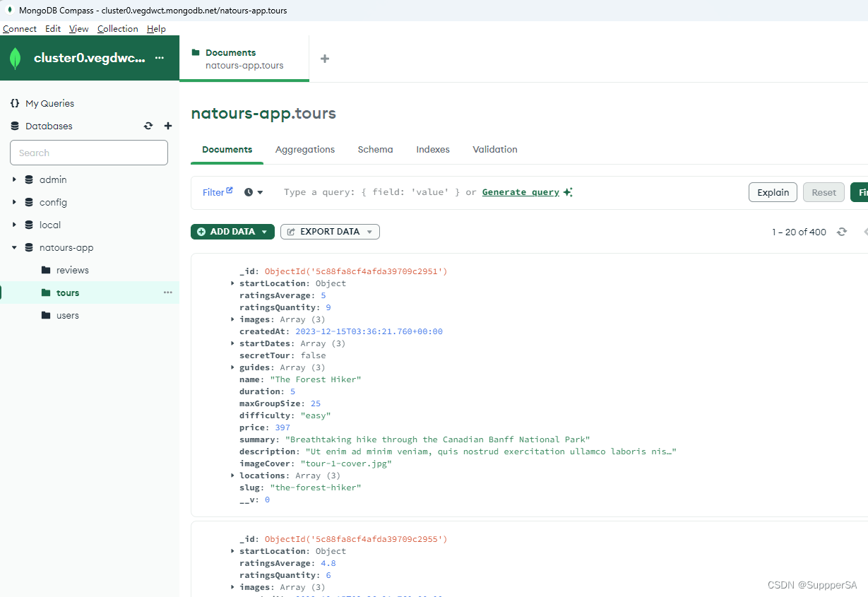Open the tours collection actions menu
Screen dimensions: 868x597
pos(168,292)
